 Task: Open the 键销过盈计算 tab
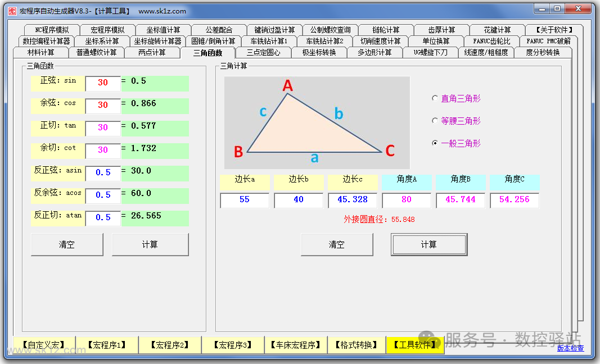point(274,30)
